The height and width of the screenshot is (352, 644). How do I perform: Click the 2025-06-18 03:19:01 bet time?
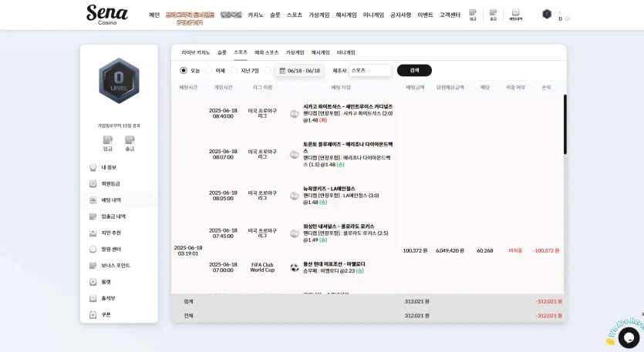[x=188, y=250]
